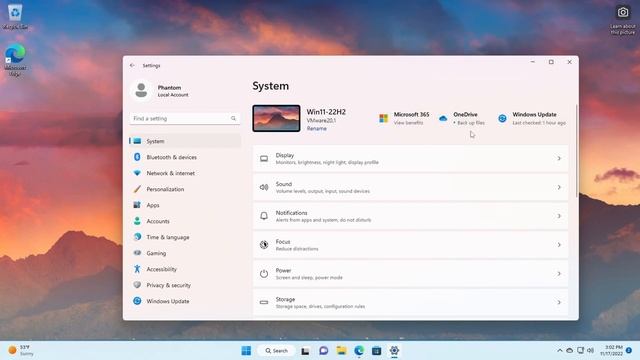
Task: Click the Storage drive icon
Action: 264,302
